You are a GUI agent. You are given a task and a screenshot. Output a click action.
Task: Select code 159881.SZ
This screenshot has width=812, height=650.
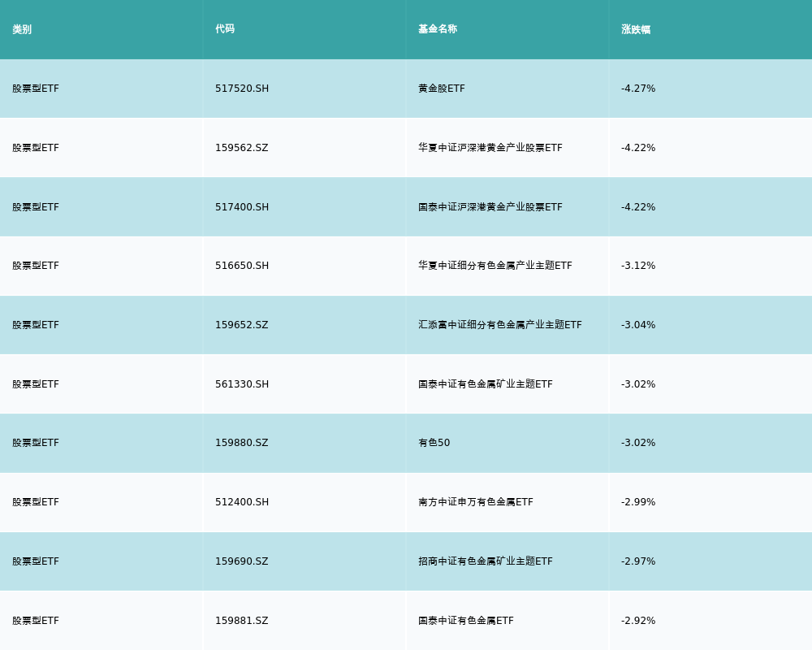pyautogui.click(x=242, y=621)
